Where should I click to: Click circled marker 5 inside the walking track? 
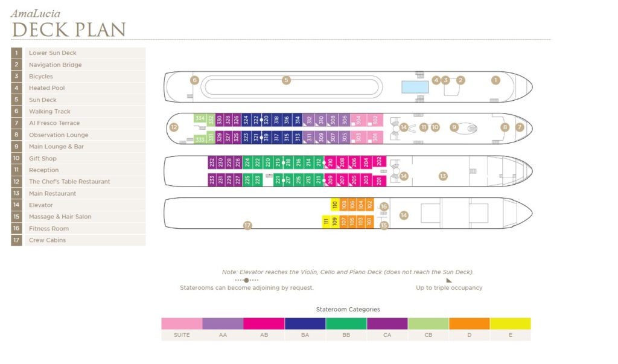tap(286, 80)
